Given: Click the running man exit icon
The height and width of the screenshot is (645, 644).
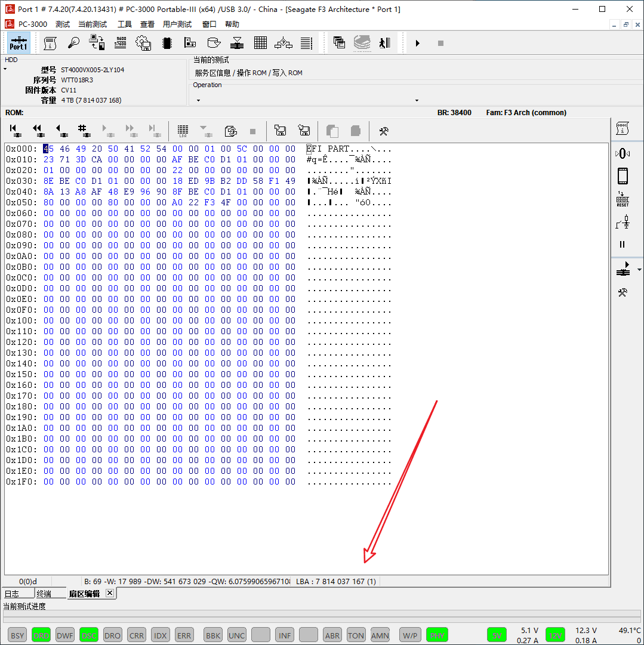Looking at the screenshot, I should [385, 43].
